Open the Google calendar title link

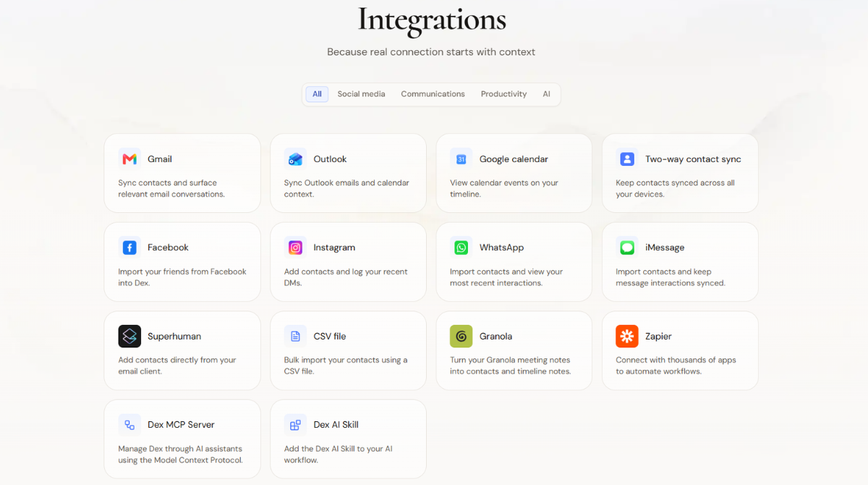point(514,159)
